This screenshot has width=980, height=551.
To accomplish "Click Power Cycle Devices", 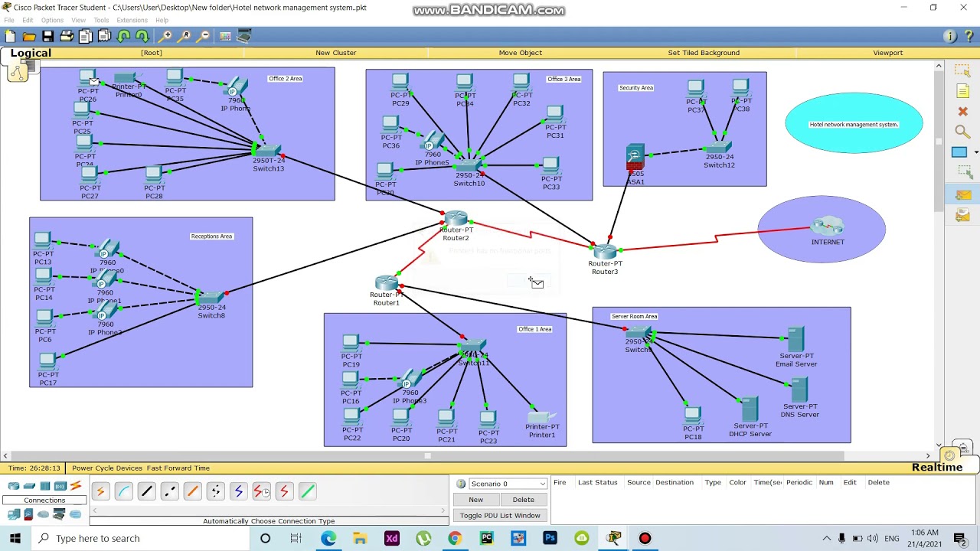I will [x=107, y=468].
